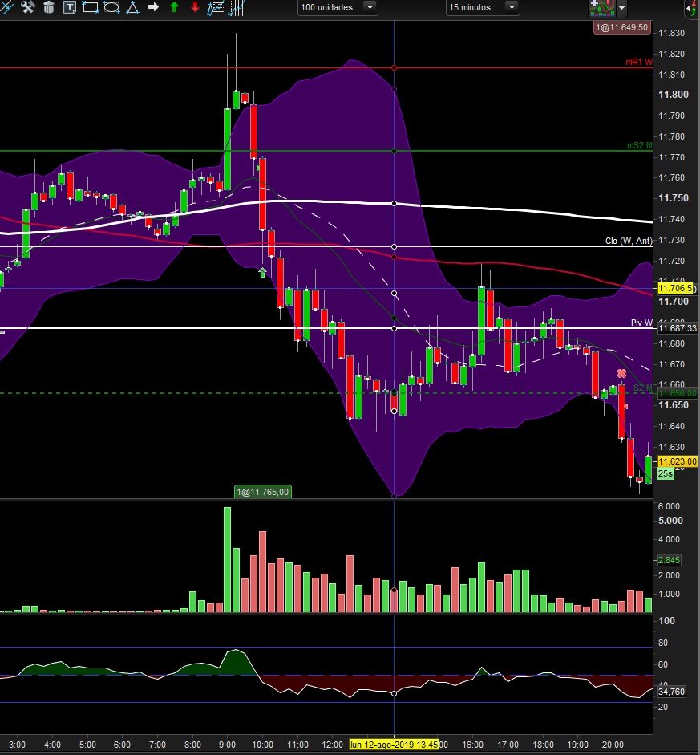Click the 34,760 oscillator value label
The width and height of the screenshot is (700, 755).
tap(671, 692)
